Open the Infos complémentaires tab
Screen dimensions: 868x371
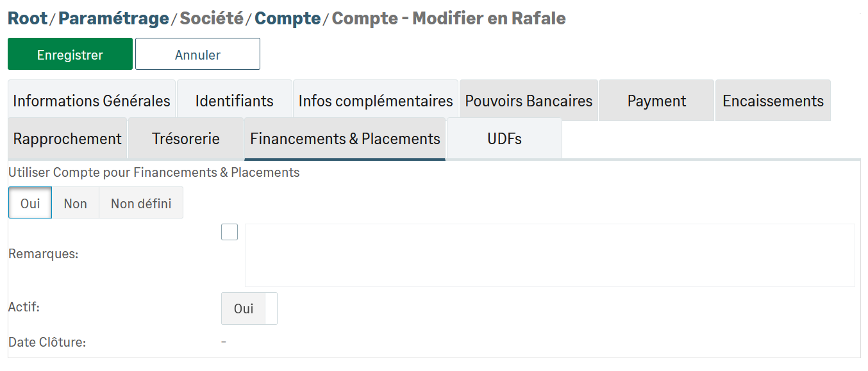376,101
